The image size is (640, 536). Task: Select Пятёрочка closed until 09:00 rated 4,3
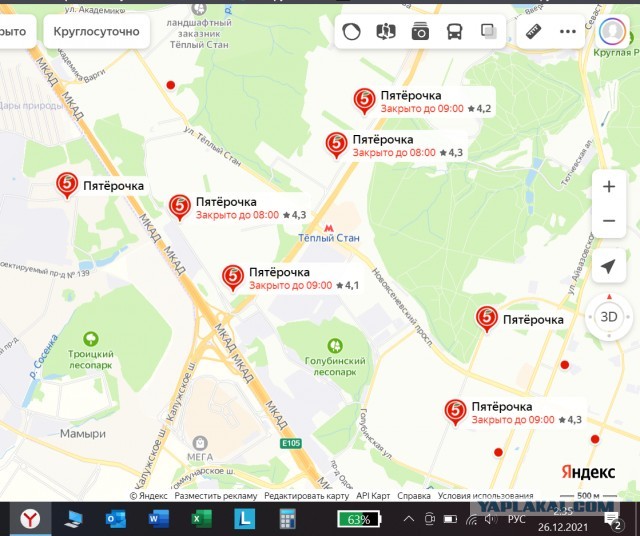click(x=456, y=411)
